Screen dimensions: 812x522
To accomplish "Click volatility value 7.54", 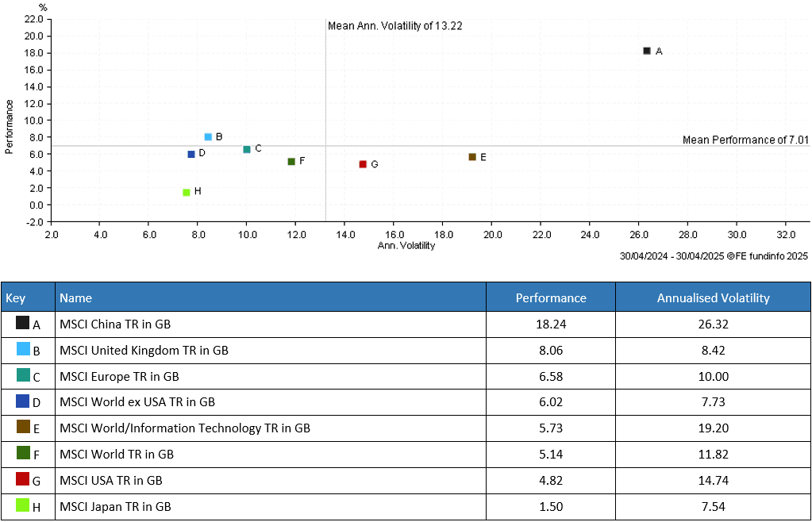I will [x=714, y=506].
